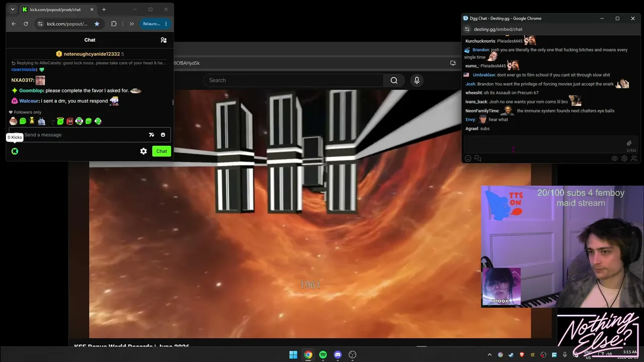Click username Agrael in Dgg chat
The image size is (644, 362).
[471, 129]
